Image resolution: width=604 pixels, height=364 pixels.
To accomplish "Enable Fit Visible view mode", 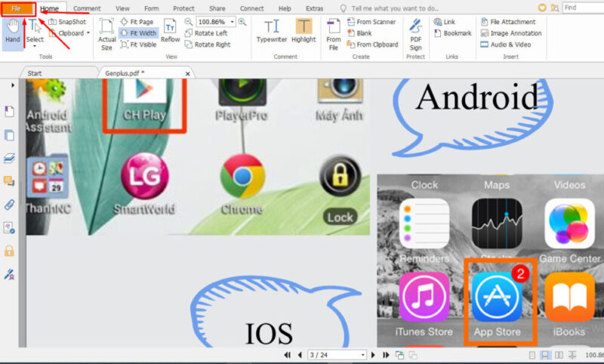I will click(x=139, y=45).
